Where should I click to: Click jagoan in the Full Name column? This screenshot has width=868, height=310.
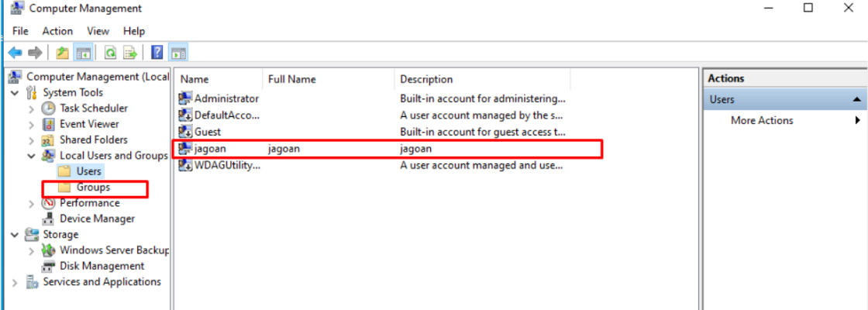[x=284, y=149]
